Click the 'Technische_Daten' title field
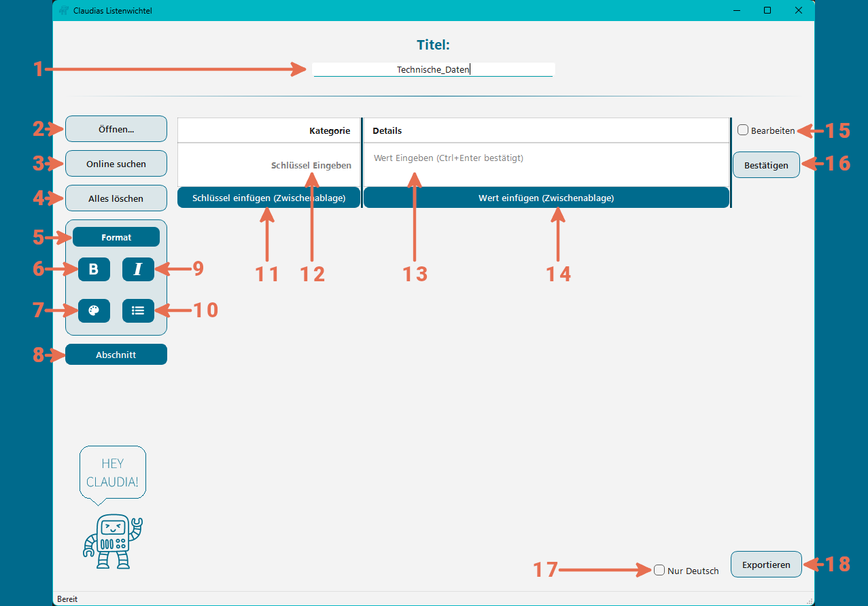The width and height of the screenshot is (868, 606). click(433, 69)
